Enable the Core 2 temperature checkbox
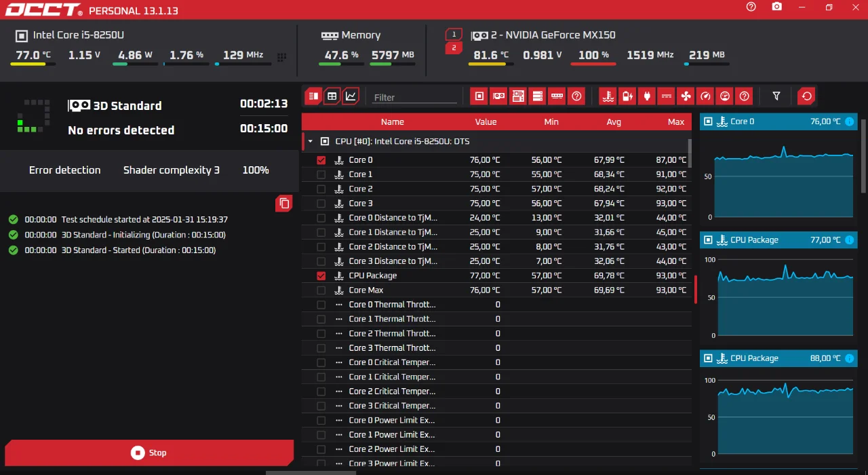Image resolution: width=868 pixels, height=475 pixels. click(x=321, y=189)
